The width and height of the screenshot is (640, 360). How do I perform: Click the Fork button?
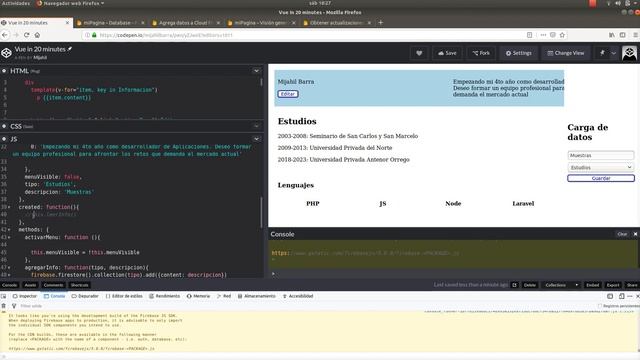tap(481, 53)
